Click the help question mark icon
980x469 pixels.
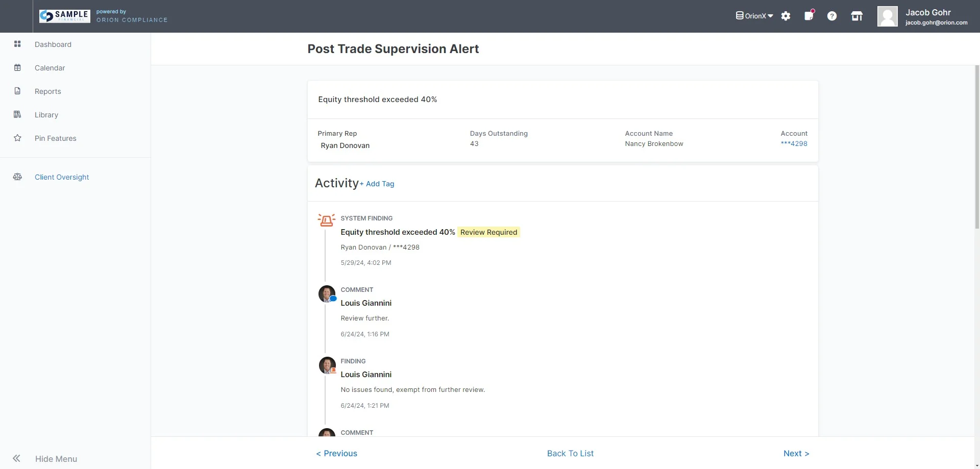(x=832, y=16)
